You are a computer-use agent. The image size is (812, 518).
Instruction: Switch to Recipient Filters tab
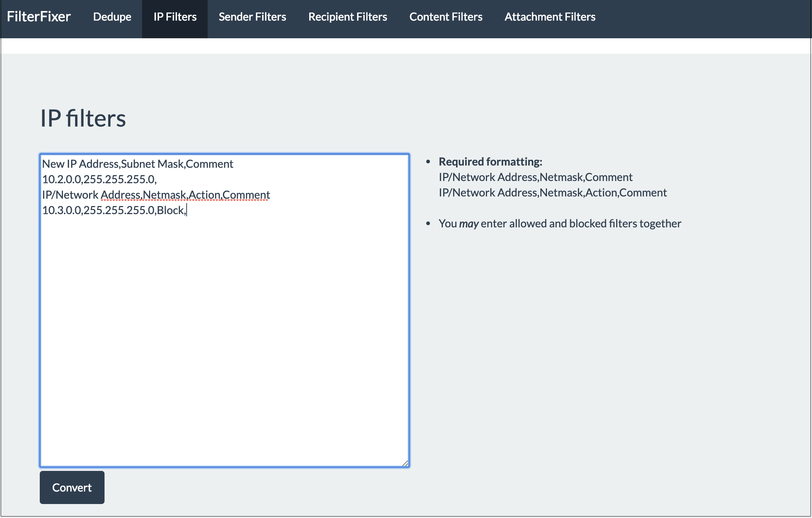(347, 17)
